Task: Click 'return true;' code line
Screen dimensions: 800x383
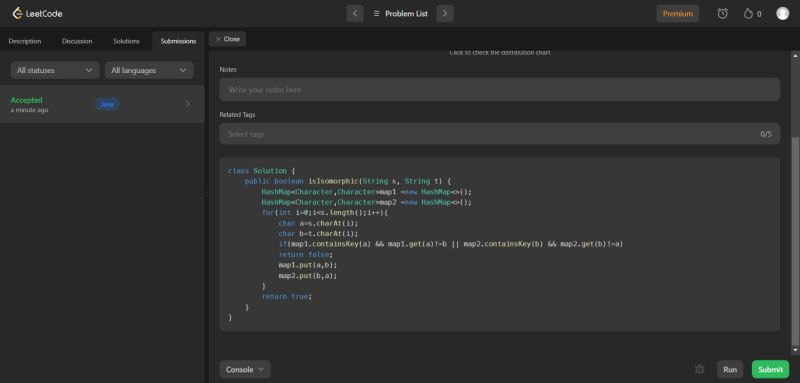Action: coord(286,296)
